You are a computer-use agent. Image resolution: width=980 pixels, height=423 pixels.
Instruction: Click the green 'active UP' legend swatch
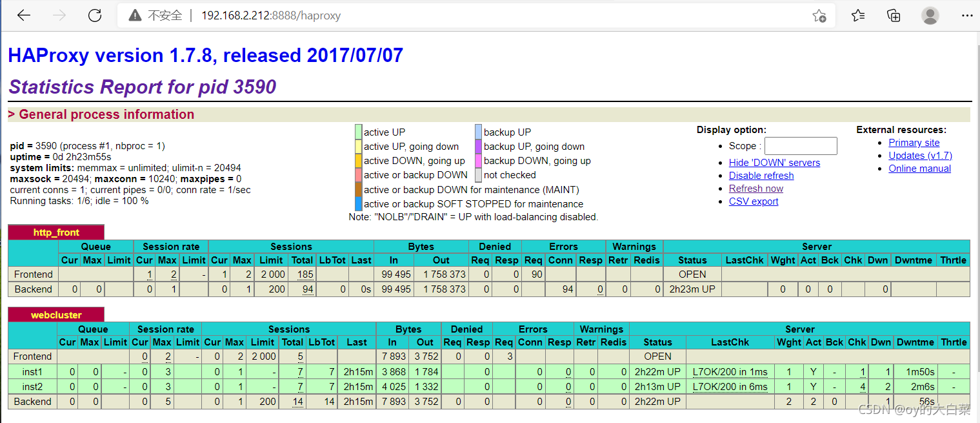tap(358, 132)
